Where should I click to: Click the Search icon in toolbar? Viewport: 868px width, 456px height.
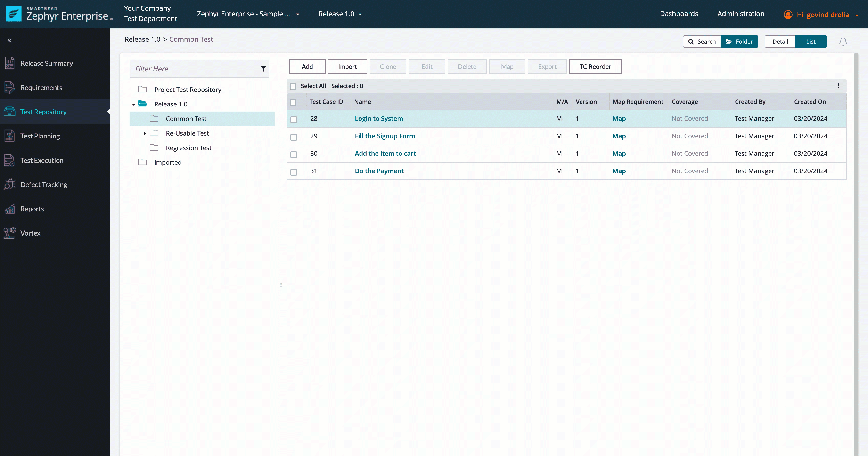pyautogui.click(x=691, y=41)
